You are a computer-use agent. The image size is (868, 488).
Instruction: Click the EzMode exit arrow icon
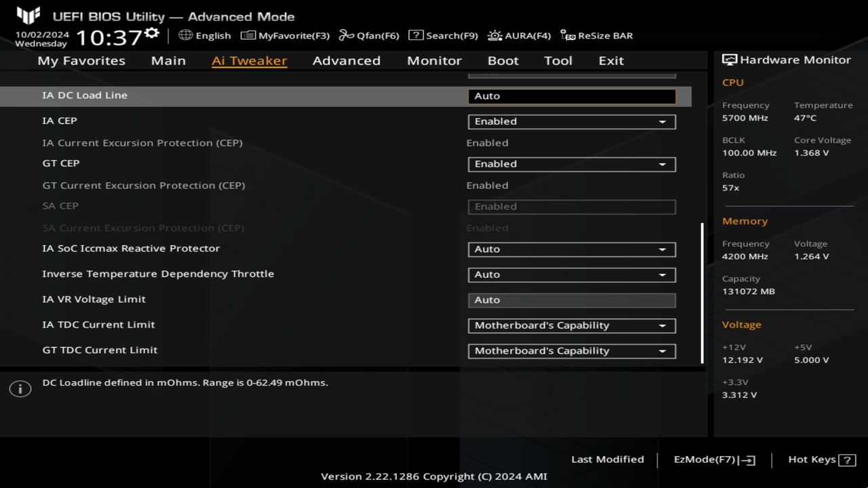[747, 460]
